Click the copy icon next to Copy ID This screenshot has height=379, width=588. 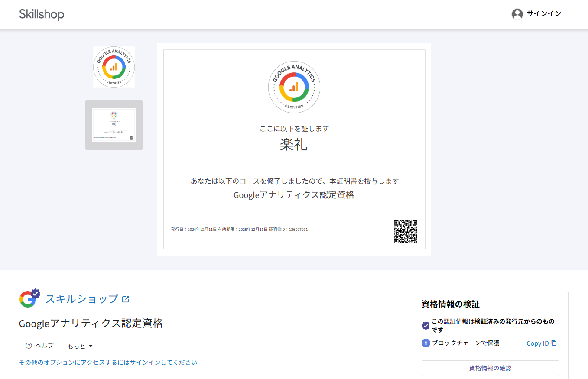554,343
